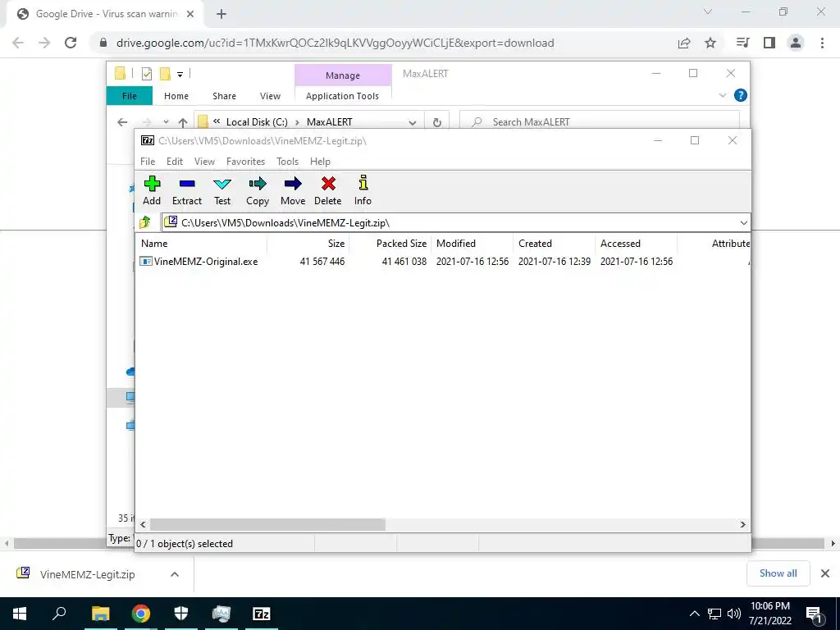Select VineMEMZ-Original.exe file icon

[x=145, y=262]
